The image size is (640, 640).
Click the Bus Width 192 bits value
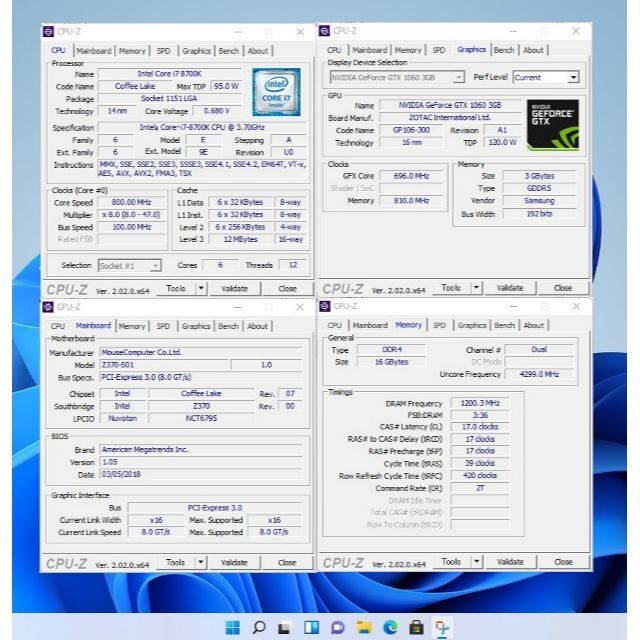click(x=539, y=213)
